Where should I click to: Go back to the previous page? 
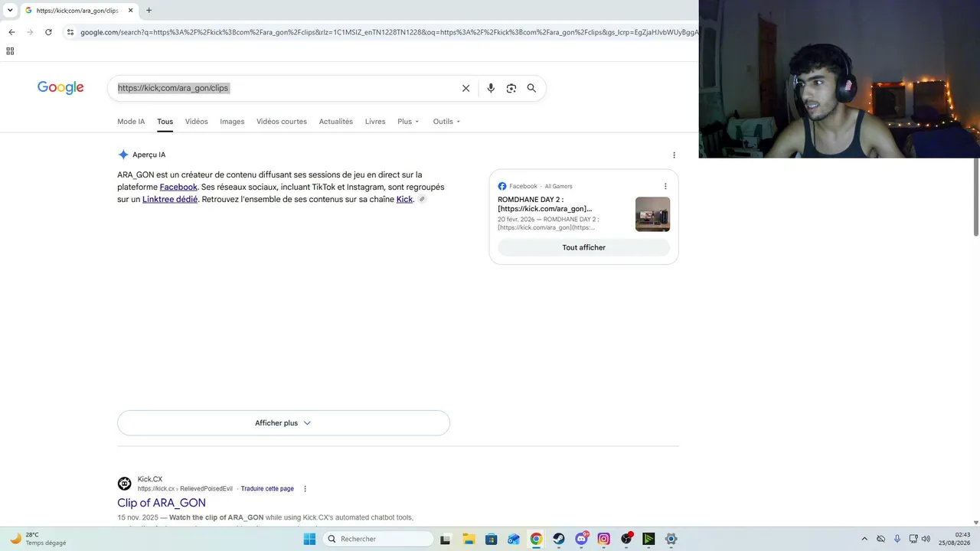coord(11,32)
